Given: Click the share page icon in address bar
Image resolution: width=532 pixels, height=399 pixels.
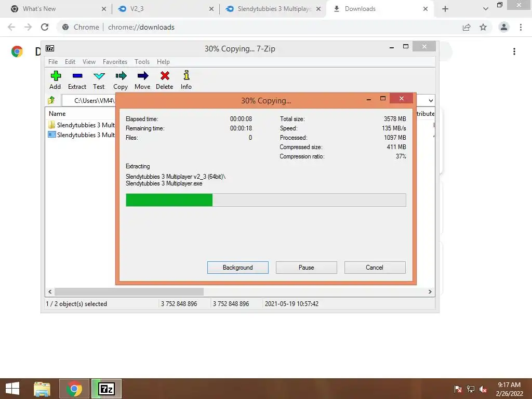Looking at the screenshot, I should tap(467, 27).
